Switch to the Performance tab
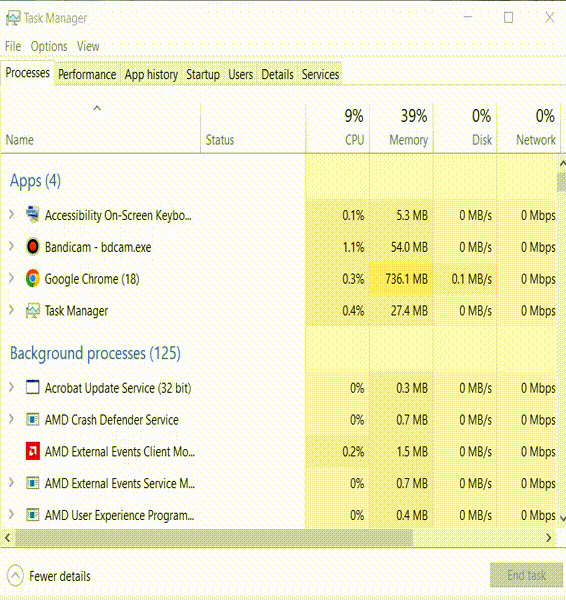 tap(87, 74)
